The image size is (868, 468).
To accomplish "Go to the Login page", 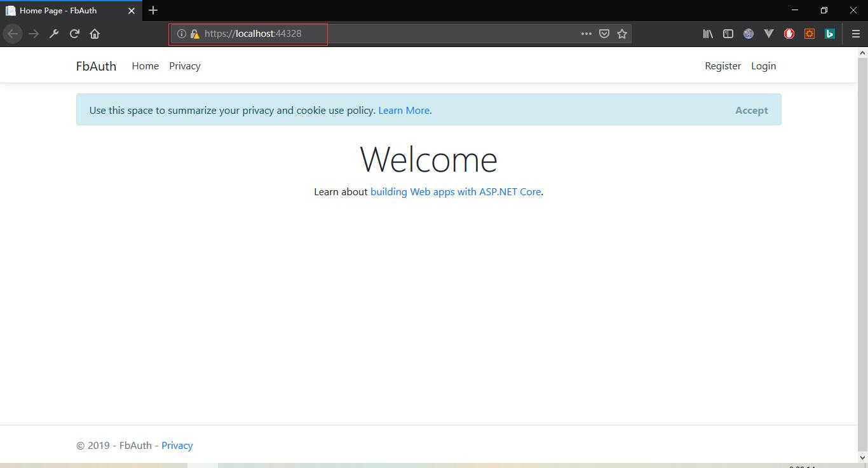I will coord(763,66).
